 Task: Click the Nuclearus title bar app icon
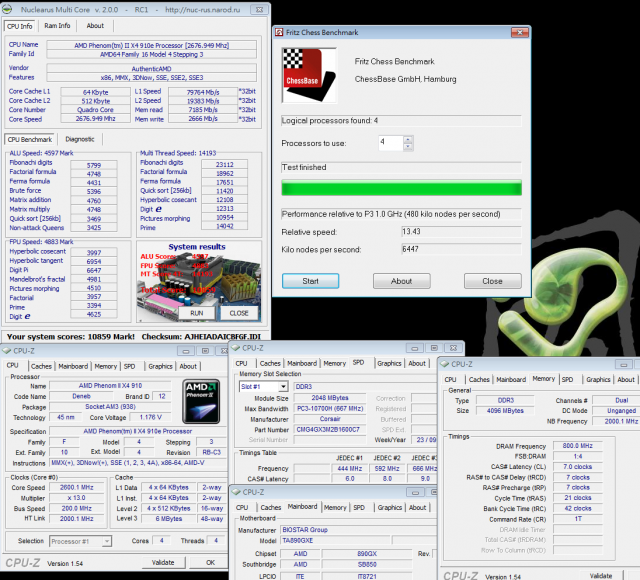pos(7,9)
